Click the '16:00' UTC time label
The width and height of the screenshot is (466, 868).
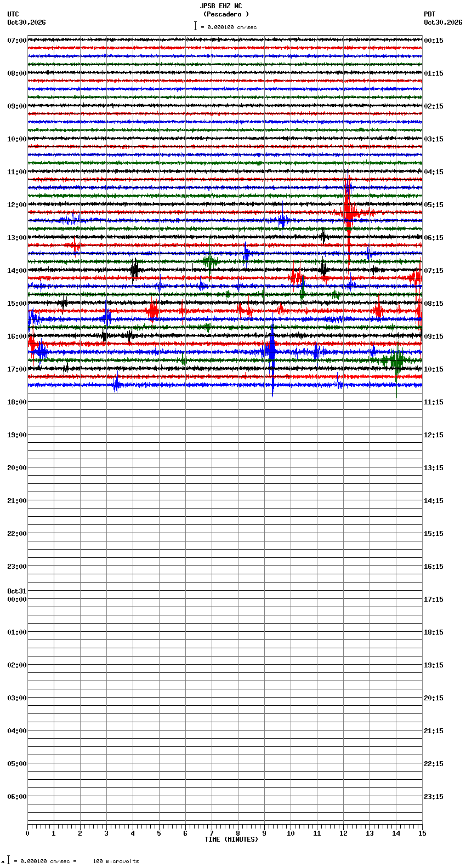pos(17,336)
